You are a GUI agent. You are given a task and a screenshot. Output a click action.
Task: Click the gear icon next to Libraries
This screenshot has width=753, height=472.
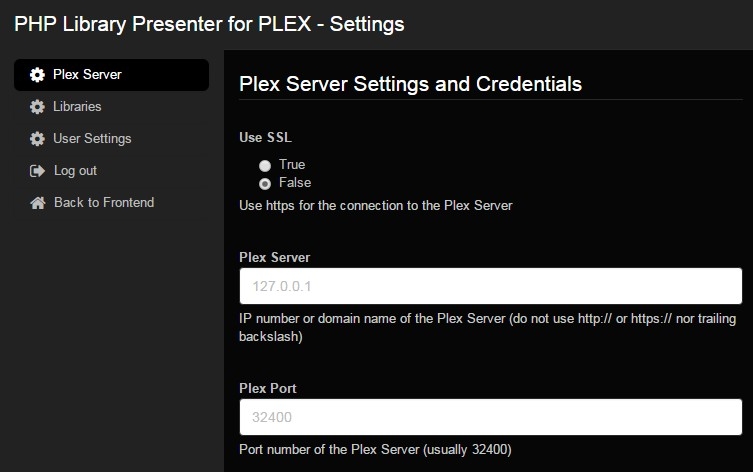pos(37,107)
